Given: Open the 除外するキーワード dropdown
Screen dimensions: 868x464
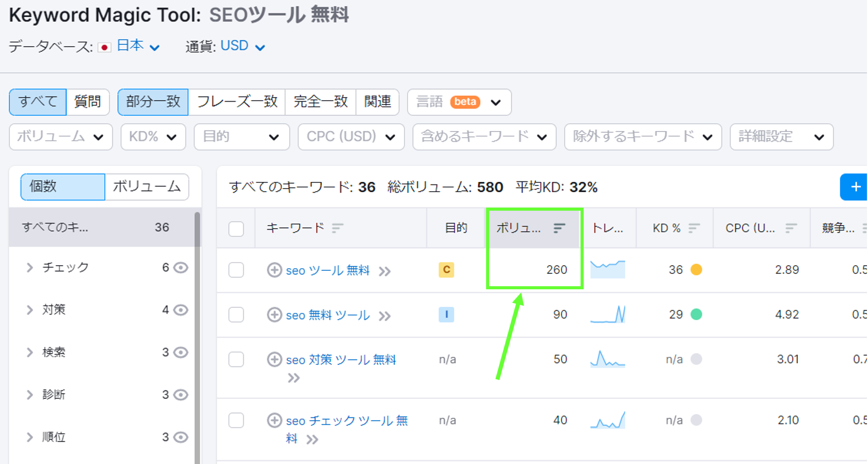Looking at the screenshot, I should [x=643, y=137].
